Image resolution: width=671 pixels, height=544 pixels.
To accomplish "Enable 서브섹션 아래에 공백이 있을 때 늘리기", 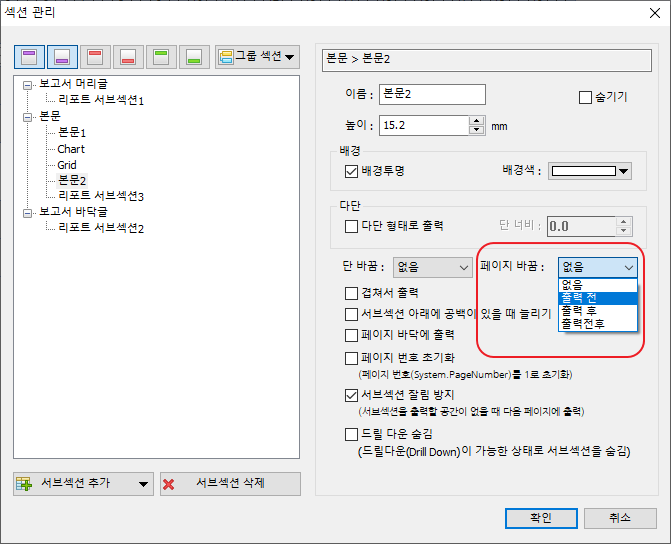I will coord(351,314).
